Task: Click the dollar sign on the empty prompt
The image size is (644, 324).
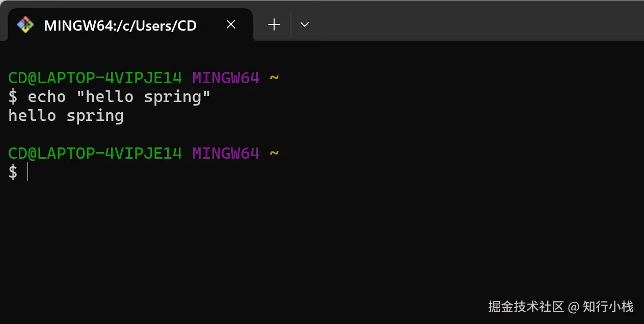Action: tap(13, 172)
